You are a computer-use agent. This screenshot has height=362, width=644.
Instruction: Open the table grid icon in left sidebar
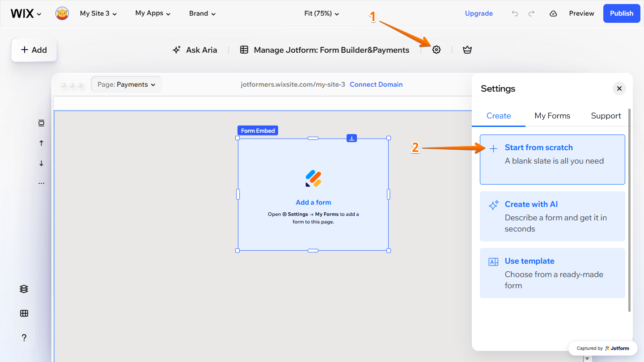pyautogui.click(x=24, y=313)
